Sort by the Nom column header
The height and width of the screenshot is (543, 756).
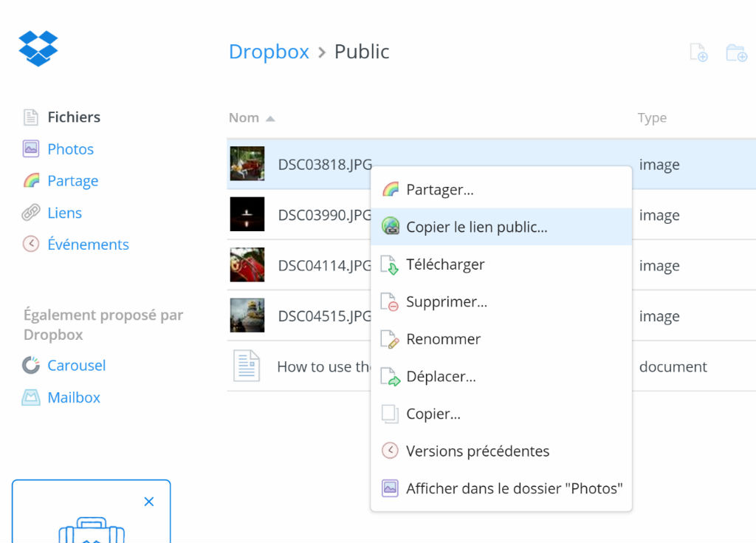click(x=244, y=117)
